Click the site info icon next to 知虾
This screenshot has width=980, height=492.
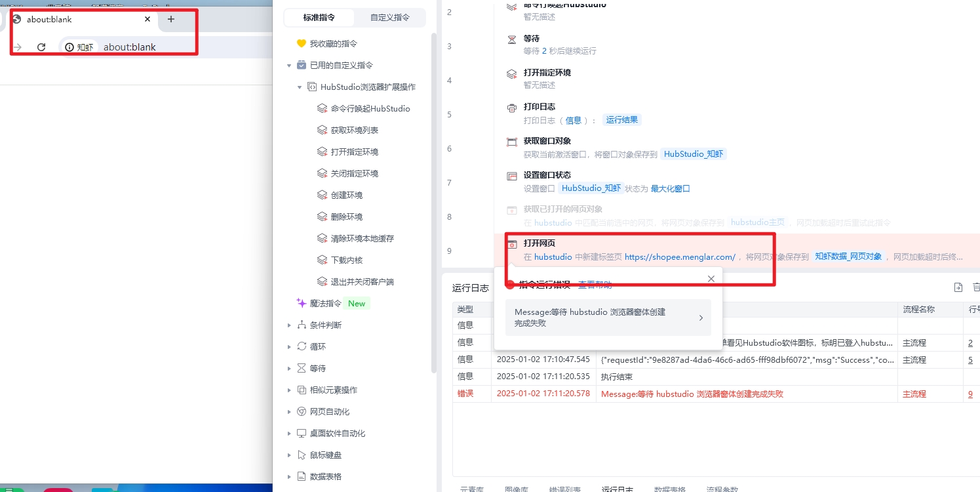coord(69,47)
